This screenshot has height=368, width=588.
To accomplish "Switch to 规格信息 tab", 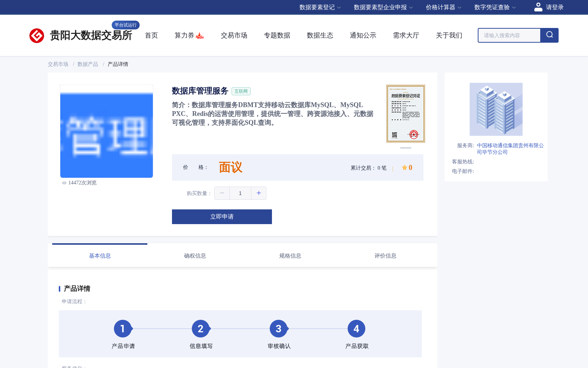I will point(290,256).
